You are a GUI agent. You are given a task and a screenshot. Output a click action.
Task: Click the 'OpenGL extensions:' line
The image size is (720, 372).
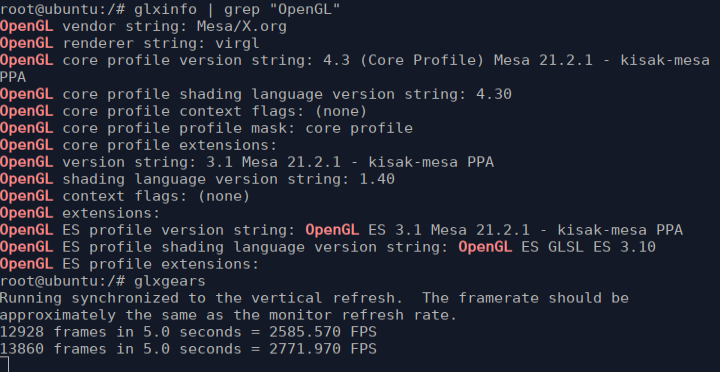pos(80,213)
